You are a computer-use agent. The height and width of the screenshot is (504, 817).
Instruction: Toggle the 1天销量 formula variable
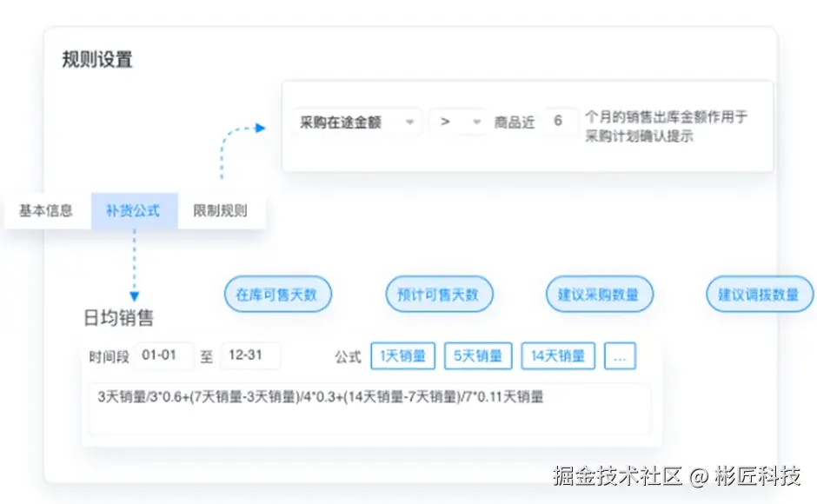[x=402, y=355]
